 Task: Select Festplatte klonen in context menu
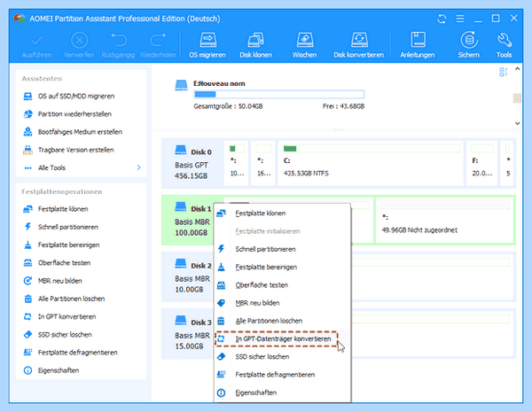click(283, 214)
